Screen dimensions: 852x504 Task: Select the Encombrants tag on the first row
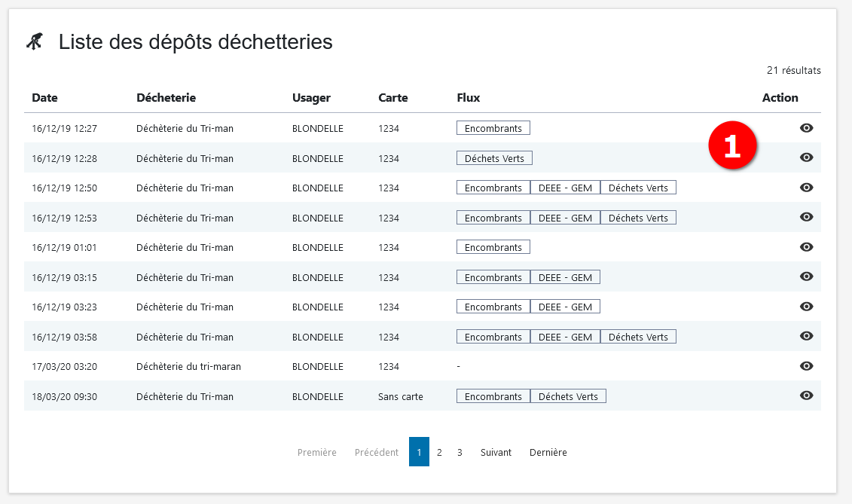tap(493, 127)
